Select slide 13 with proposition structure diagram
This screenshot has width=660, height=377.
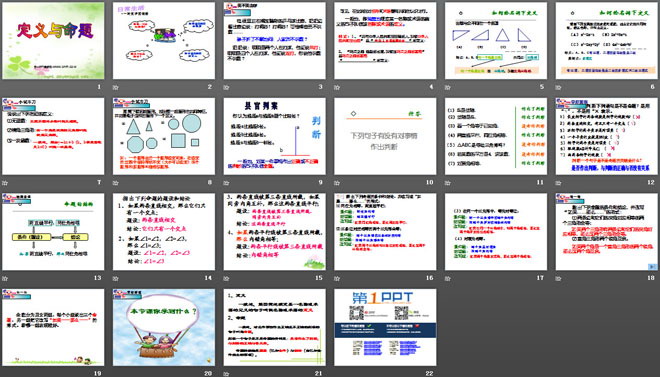(53, 232)
